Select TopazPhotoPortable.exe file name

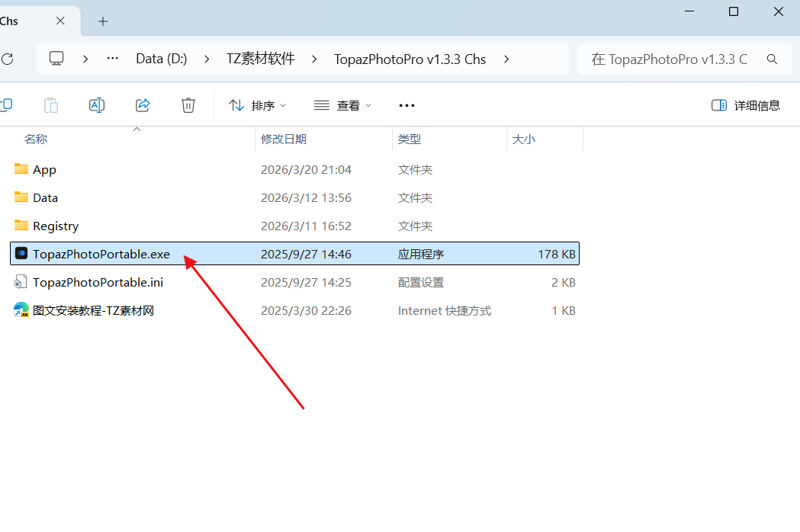[101, 255]
